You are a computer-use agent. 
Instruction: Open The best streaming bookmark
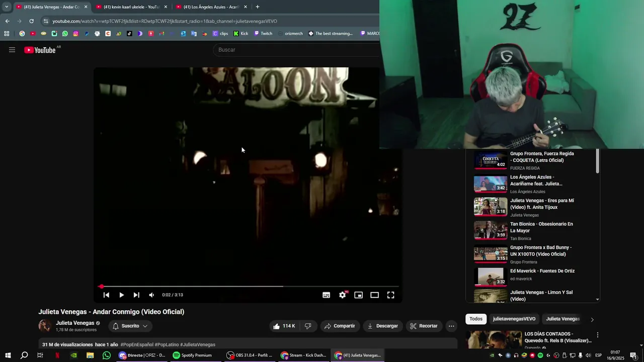pos(331,34)
